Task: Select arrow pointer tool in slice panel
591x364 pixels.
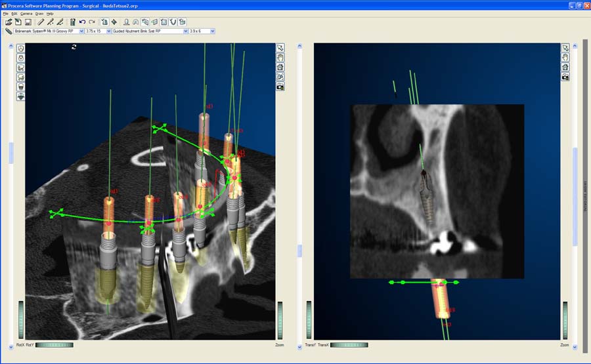Action: click(565, 48)
